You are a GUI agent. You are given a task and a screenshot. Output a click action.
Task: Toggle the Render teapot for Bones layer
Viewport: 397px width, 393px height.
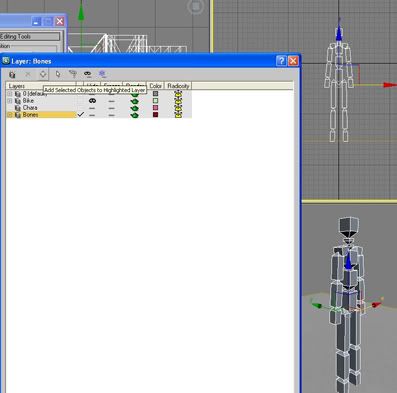(135, 115)
